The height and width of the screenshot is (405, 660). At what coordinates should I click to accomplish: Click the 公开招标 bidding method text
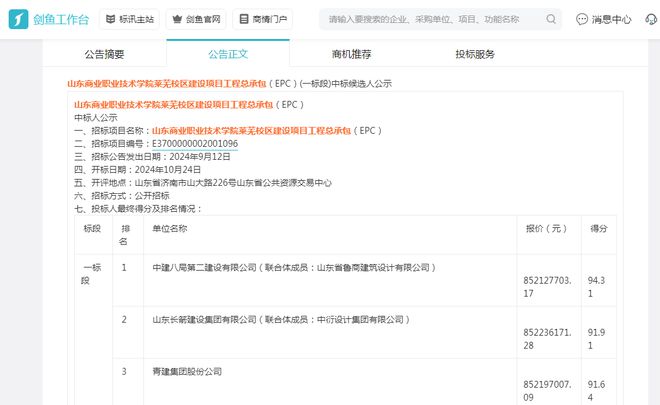tap(152, 196)
